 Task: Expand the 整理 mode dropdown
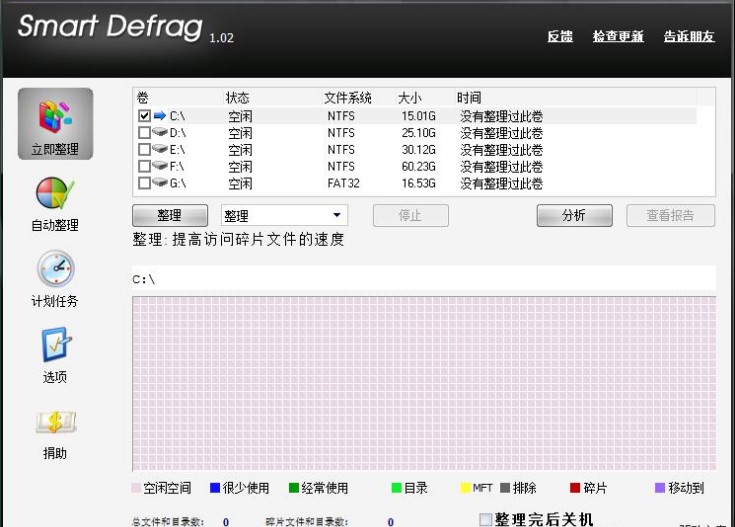coord(336,215)
